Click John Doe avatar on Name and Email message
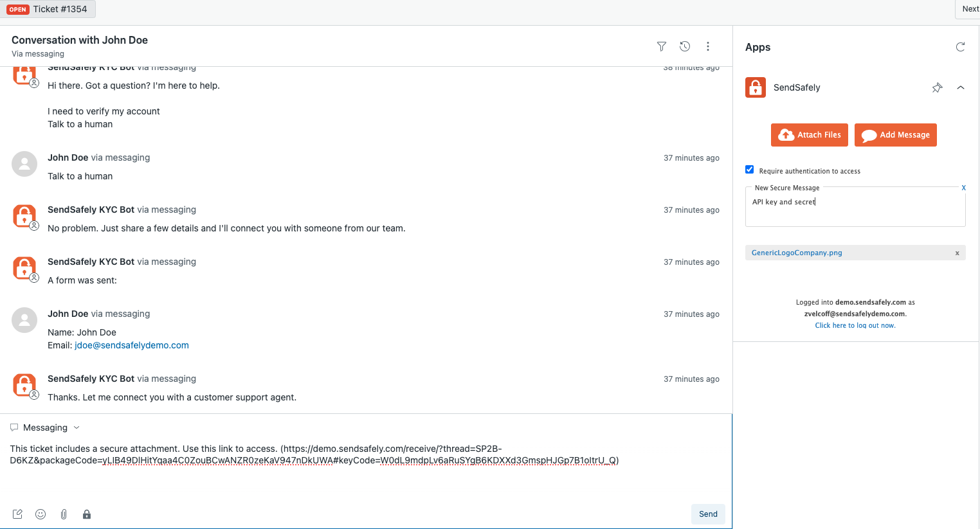The image size is (980, 529). tap(24, 320)
